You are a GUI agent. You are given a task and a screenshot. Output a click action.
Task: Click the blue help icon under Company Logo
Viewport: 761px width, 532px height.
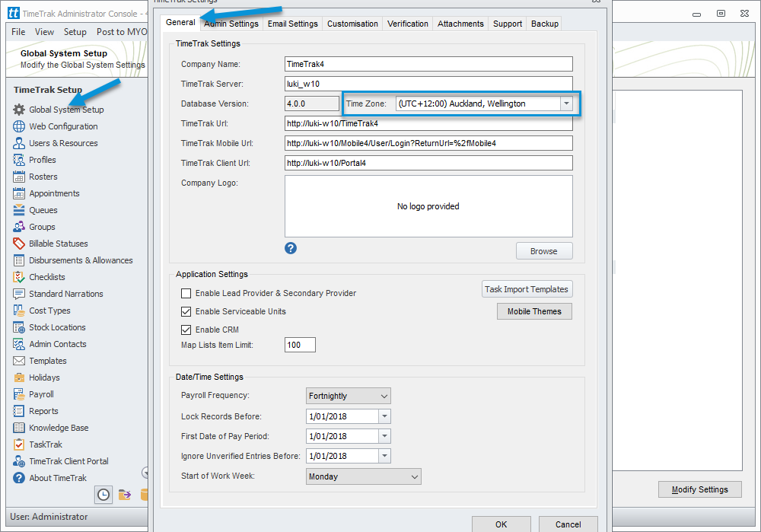[291, 248]
